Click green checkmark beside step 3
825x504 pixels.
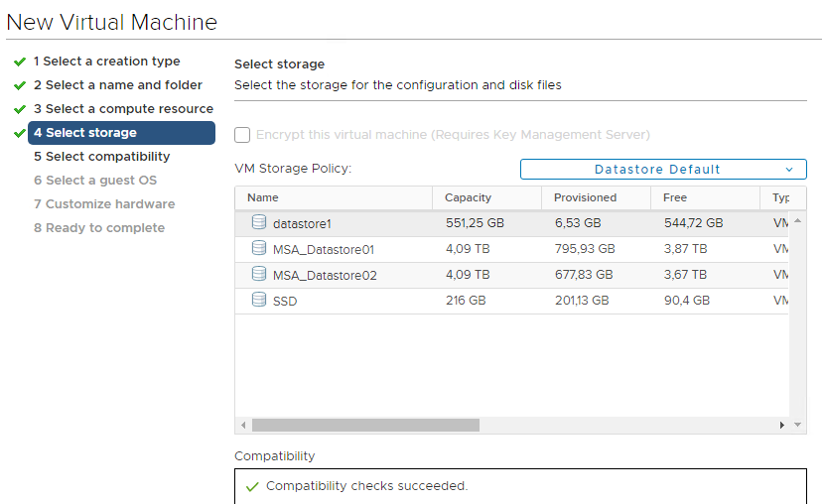[x=20, y=109]
